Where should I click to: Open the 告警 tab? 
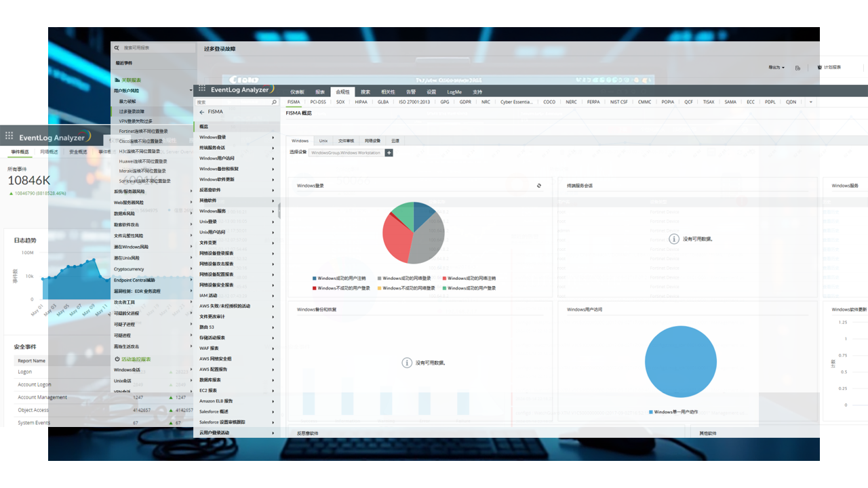(411, 91)
